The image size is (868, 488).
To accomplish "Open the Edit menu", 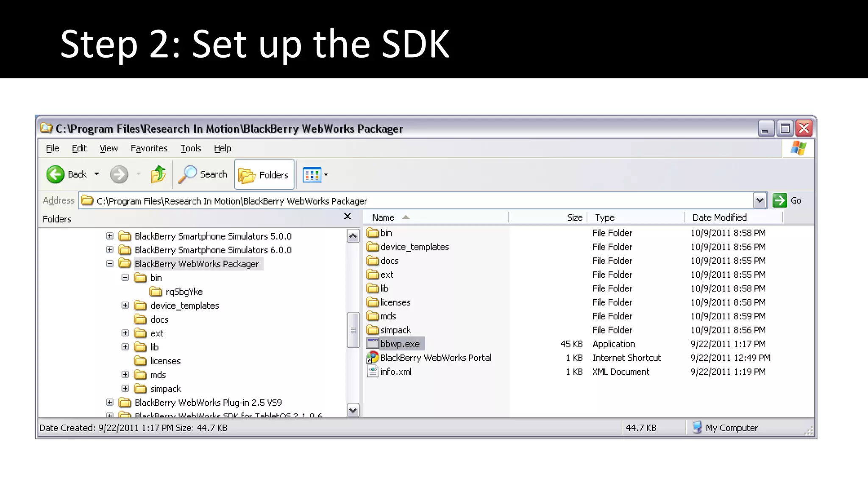I will click(x=79, y=148).
